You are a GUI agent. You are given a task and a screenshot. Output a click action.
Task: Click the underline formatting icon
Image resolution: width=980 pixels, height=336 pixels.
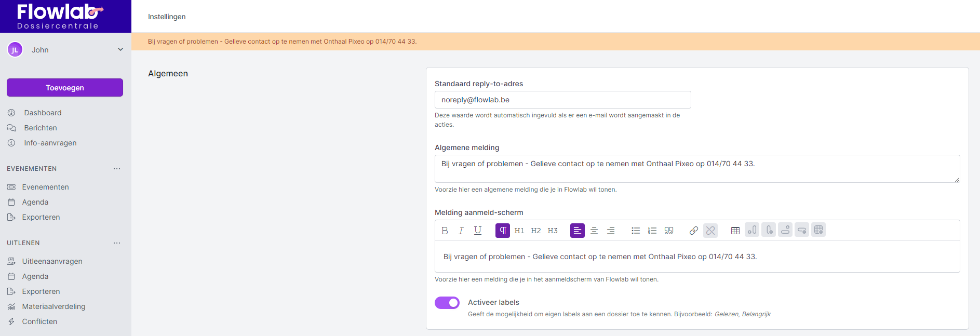(x=478, y=231)
